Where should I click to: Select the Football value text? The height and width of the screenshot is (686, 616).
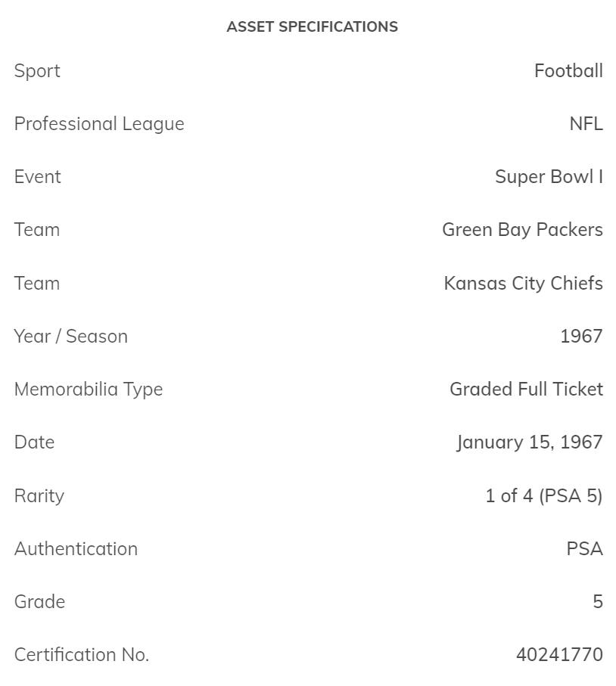(x=568, y=71)
